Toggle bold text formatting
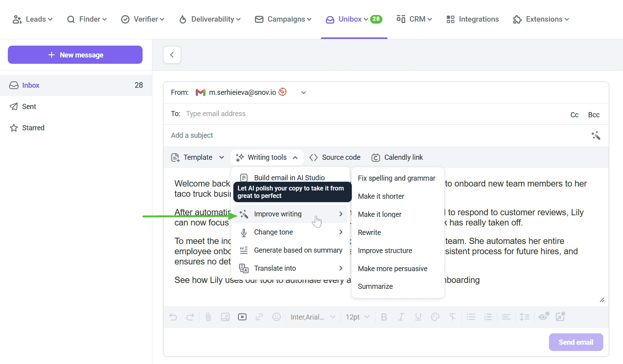 (x=384, y=317)
